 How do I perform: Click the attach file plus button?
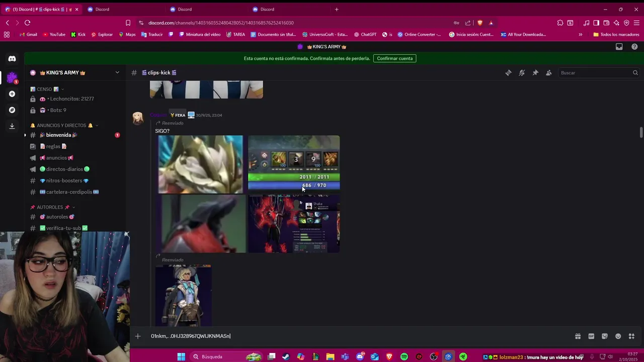[x=138, y=336]
